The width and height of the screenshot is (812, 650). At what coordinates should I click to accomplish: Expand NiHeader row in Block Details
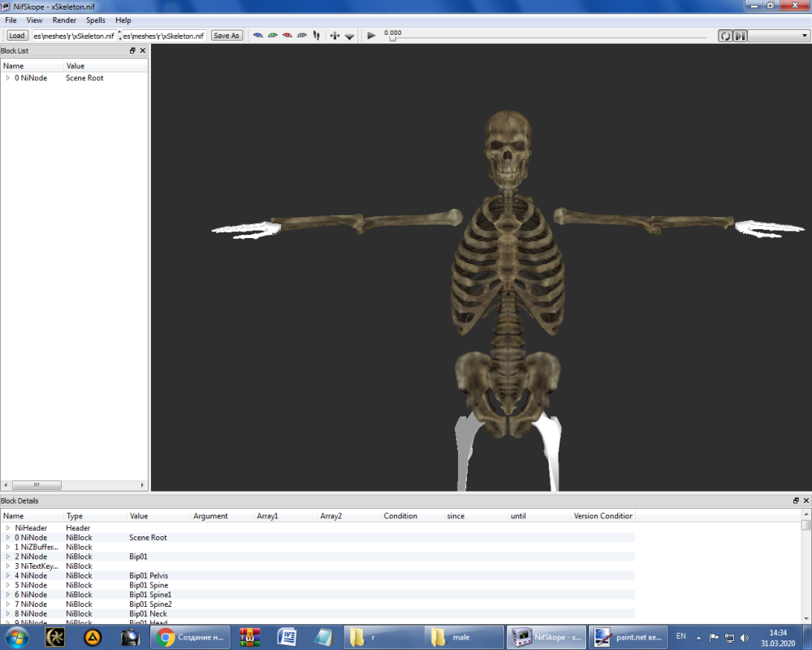[8, 527]
